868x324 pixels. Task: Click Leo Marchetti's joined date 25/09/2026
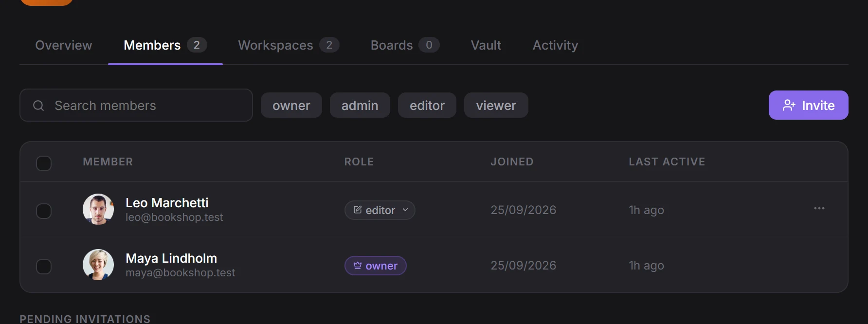[x=524, y=210]
